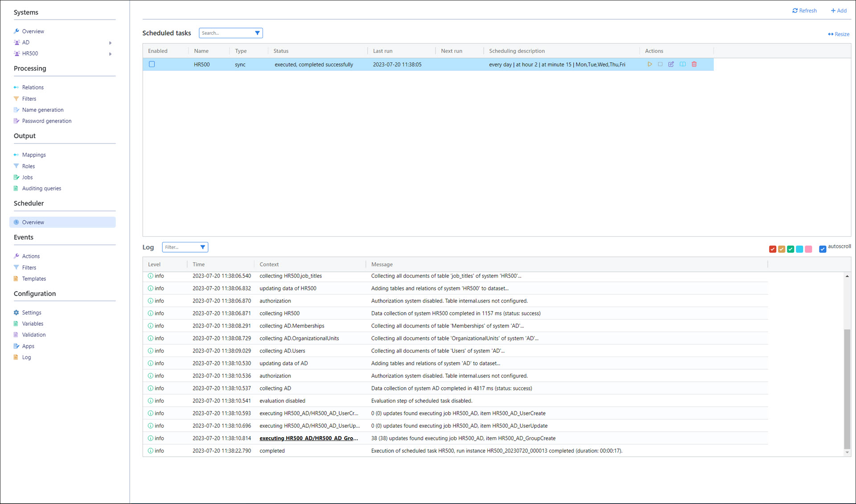Enable the HR500 task checkbox
This screenshot has height=504, width=856.
[152, 64]
